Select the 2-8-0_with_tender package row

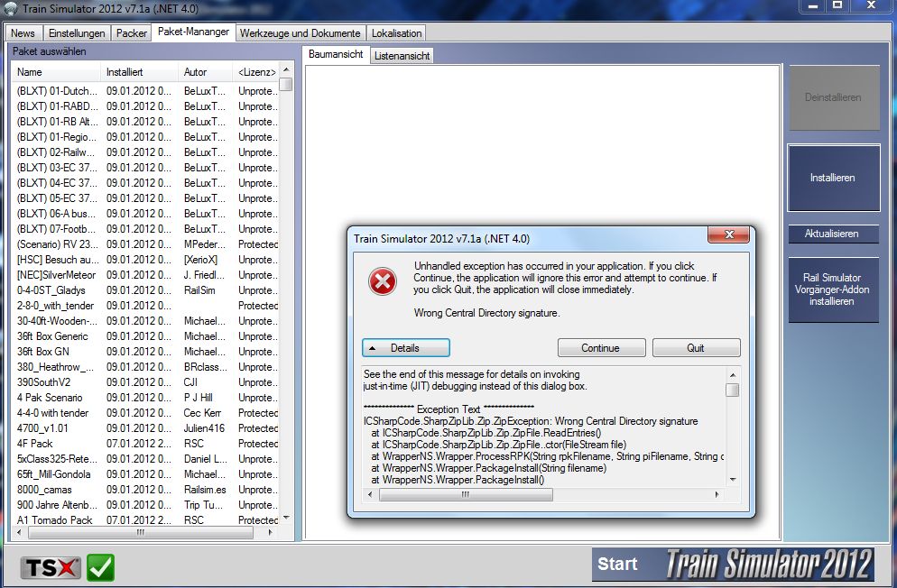coord(145,306)
